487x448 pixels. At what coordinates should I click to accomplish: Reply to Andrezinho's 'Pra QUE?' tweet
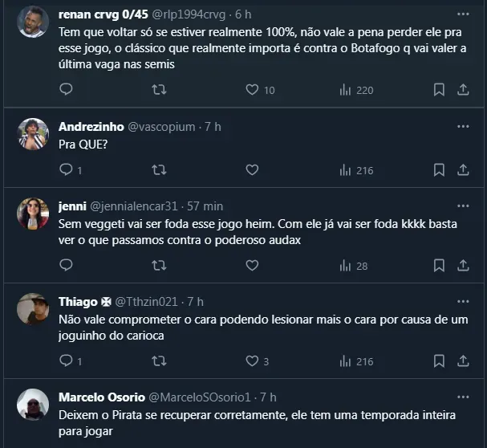pyautogui.click(x=66, y=169)
